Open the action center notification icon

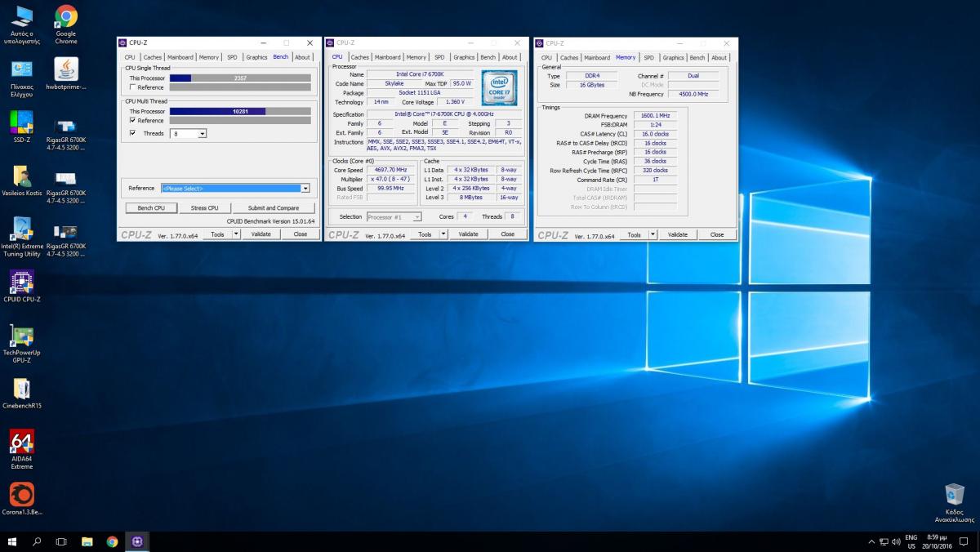tap(963, 542)
